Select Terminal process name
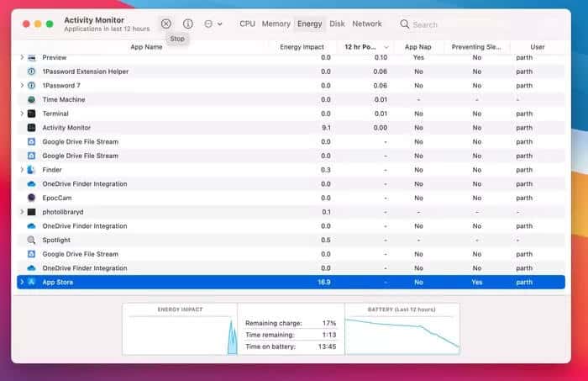588x381 pixels. [55, 114]
